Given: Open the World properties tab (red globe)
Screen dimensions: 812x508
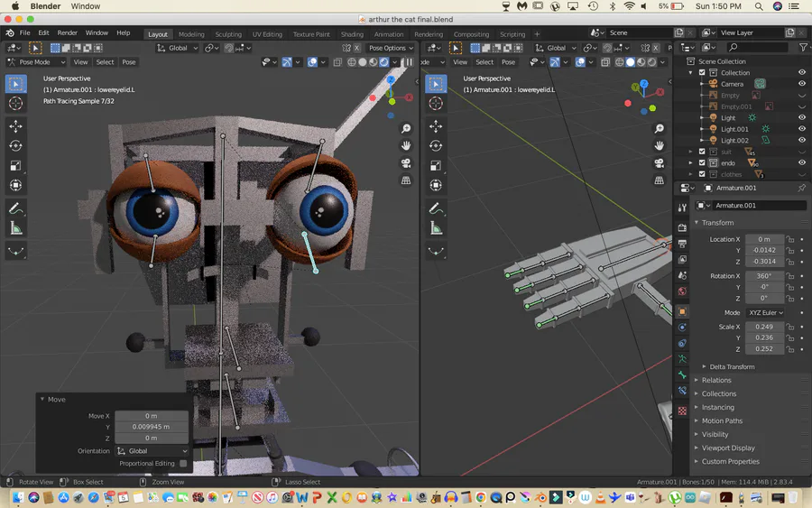Looking at the screenshot, I should coord(682,291).
